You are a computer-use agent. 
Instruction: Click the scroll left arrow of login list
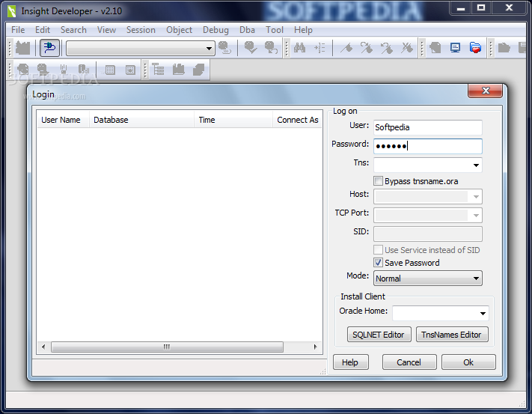click(43, 347)
